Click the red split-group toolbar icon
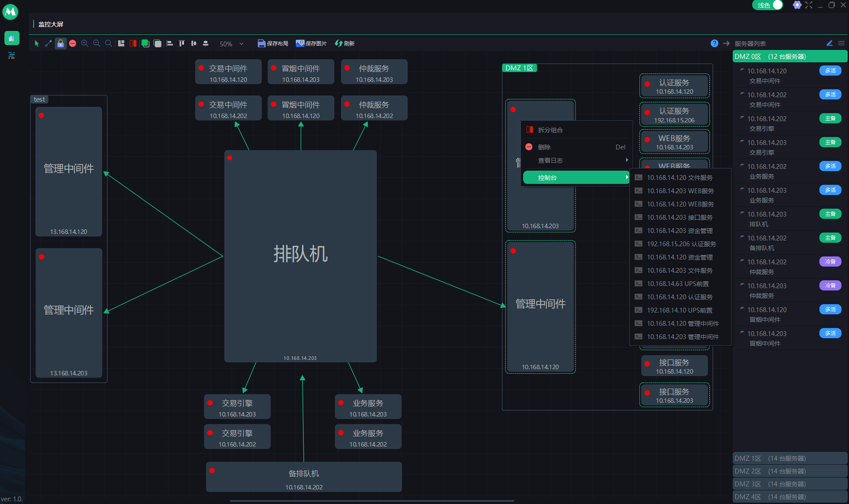Image resolution: width=849 pixels, height=504 pixels. tap(133, 43)
